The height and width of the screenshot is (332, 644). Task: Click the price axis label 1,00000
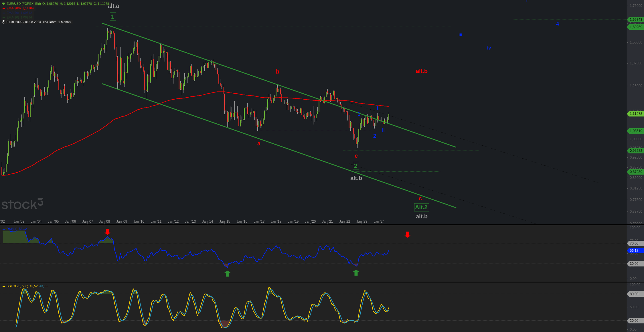[x=636, y=139]
